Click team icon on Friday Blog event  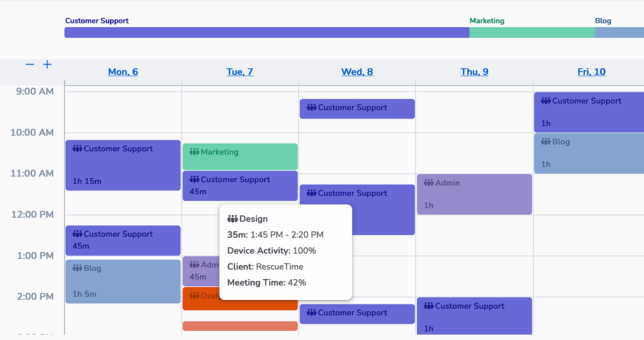[546, 142]
